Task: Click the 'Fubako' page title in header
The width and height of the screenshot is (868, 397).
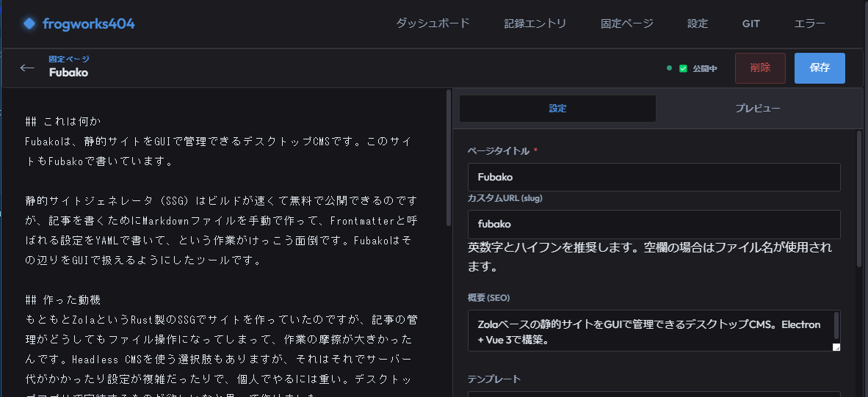Action: [68, 73]
